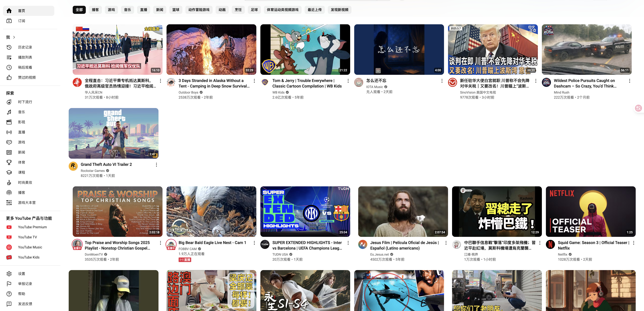Image resolution: width=644 pixels, height=311 pixels.
Task: Open Playlists (播放列表) icon
Action: click(x=9, y=57)
